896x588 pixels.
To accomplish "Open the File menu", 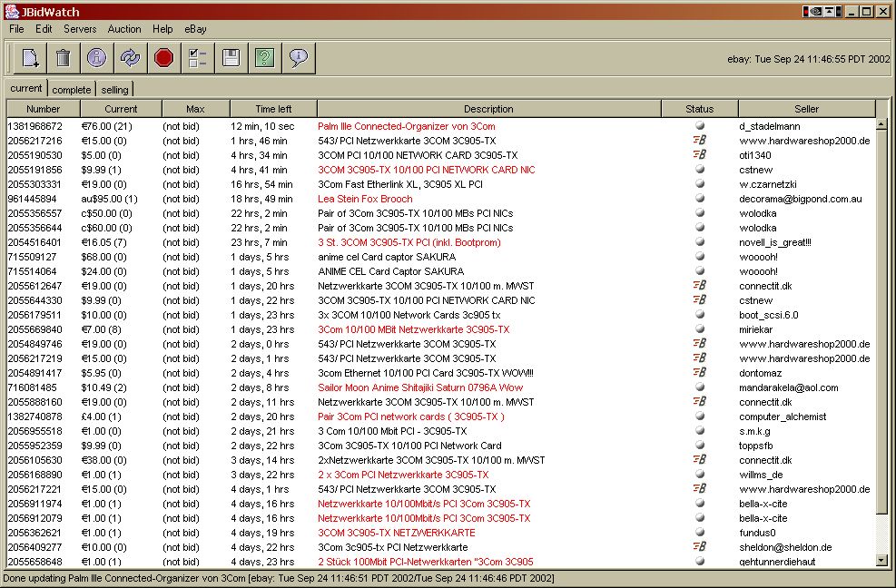I will tap(16, 28).
